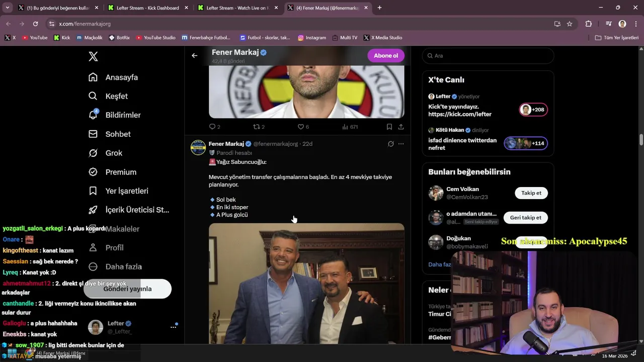Open @fenermarkajorg handle link
This screenshot has height=362, width=644.
click(276, 144)
